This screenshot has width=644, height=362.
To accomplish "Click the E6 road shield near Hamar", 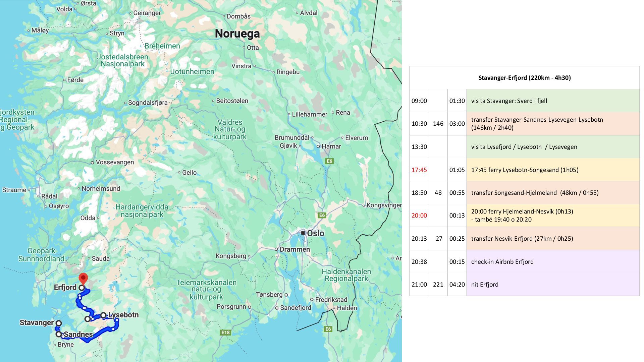I will click(329, 161).
